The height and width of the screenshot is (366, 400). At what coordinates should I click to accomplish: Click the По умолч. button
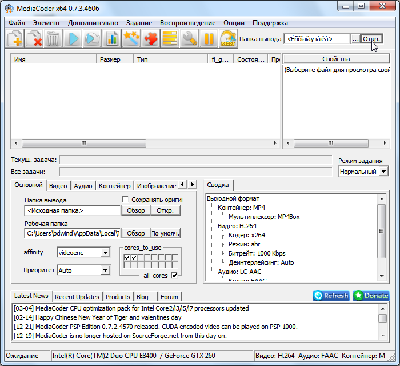pos(166,233)
